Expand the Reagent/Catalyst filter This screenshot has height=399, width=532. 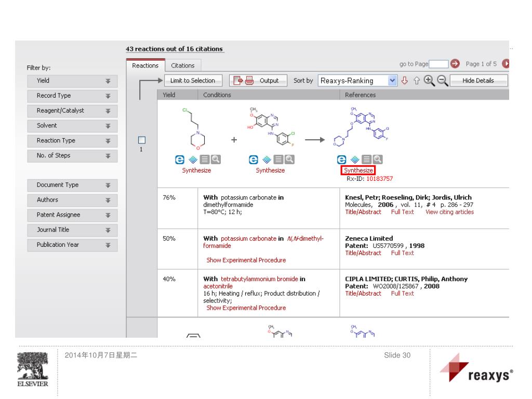(72, 111)
